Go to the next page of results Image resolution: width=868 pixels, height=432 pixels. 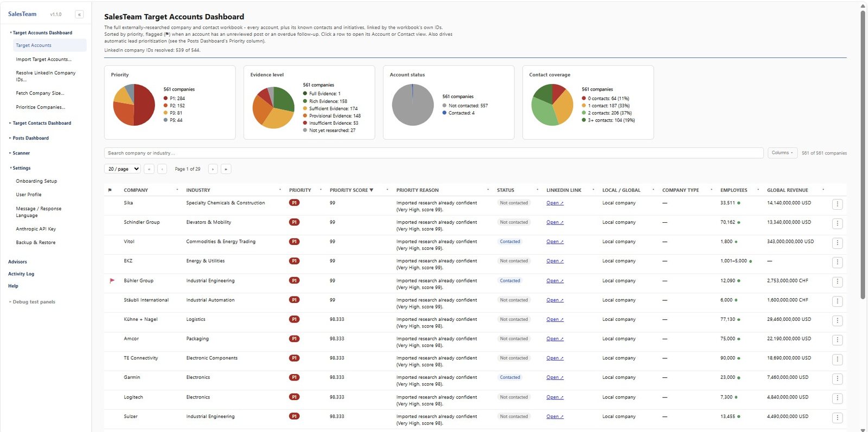(213, 169)
